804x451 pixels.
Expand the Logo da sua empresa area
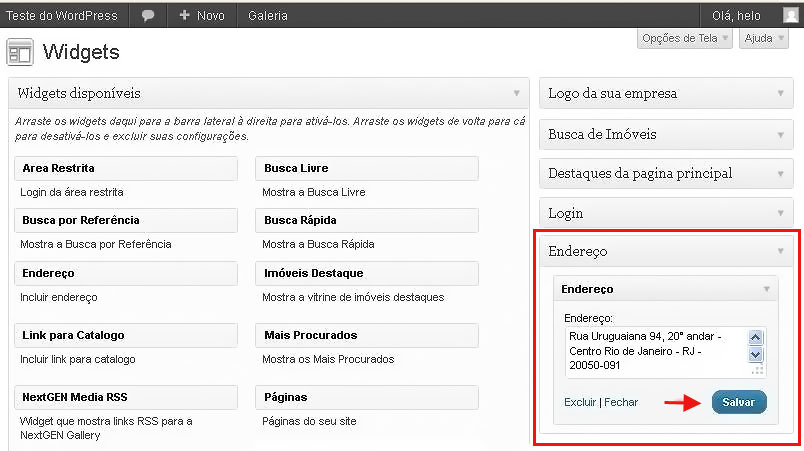point(666,93)
